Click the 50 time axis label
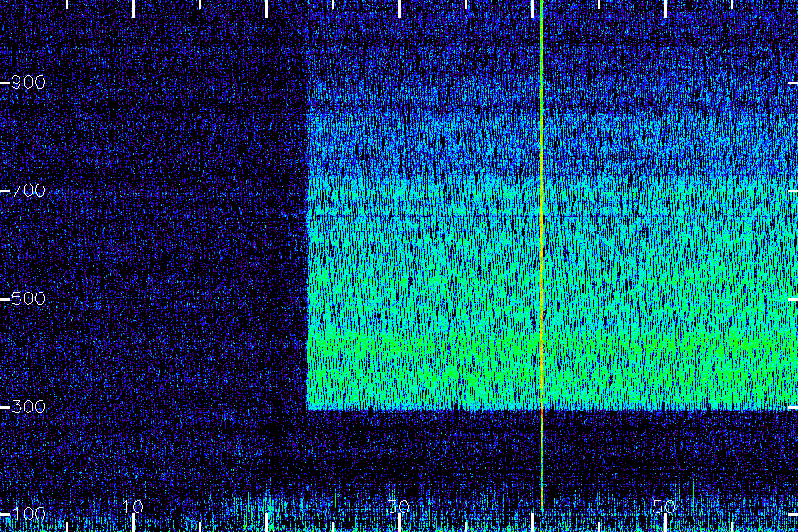This screenshot has height=532, width=798. click(x=665, y=507)
